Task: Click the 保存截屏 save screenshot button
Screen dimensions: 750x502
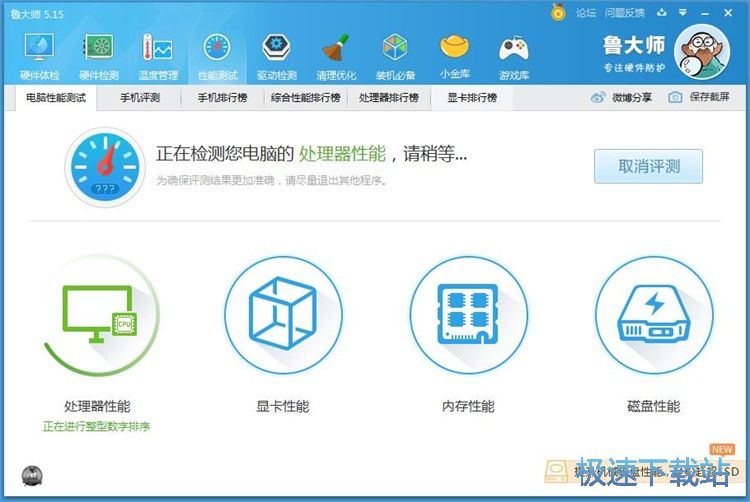Action: [x=699, y=98]
